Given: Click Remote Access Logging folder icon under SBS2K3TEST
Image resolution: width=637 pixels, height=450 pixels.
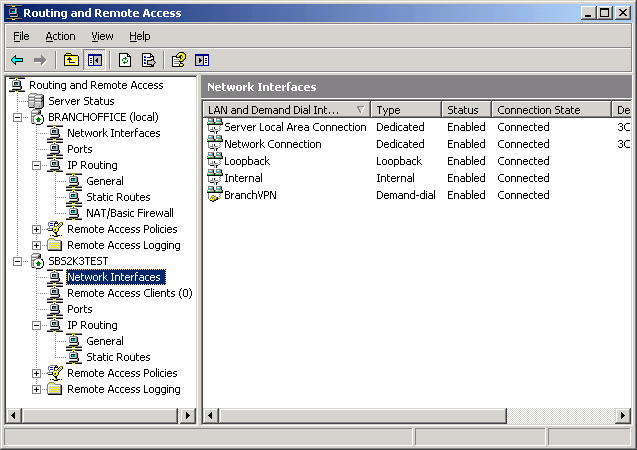Looking at the screenshot, I should (x=54, y=389).
